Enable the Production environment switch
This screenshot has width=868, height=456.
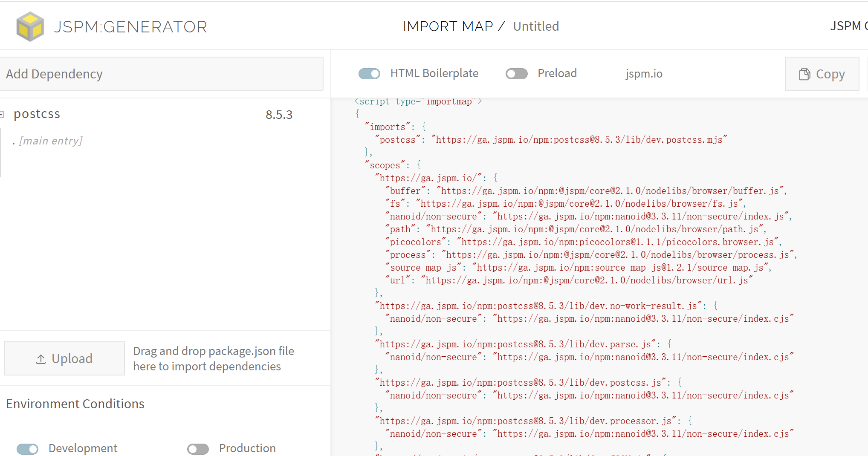click(x=198, y=449)
